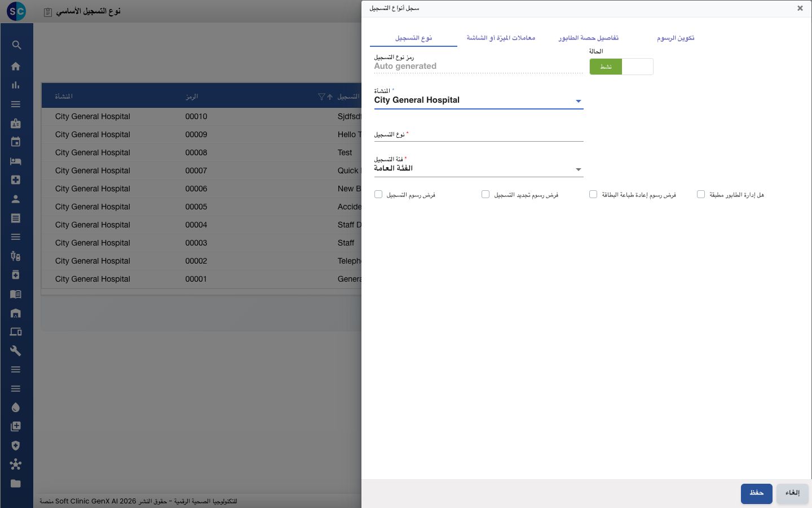Click City General Hospital in row 00001

tap(92, 279)
